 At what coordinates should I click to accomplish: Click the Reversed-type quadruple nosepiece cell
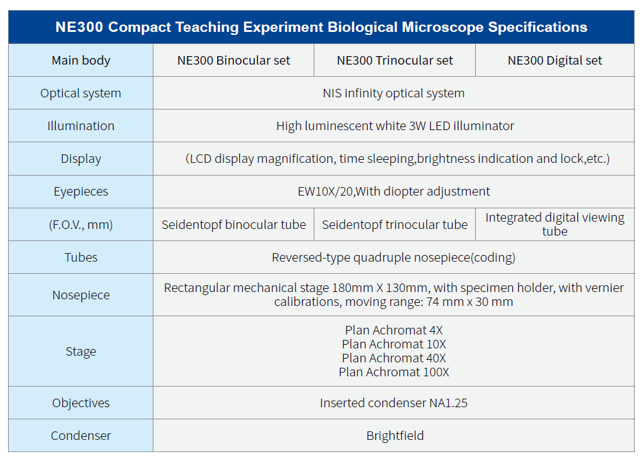394,257
